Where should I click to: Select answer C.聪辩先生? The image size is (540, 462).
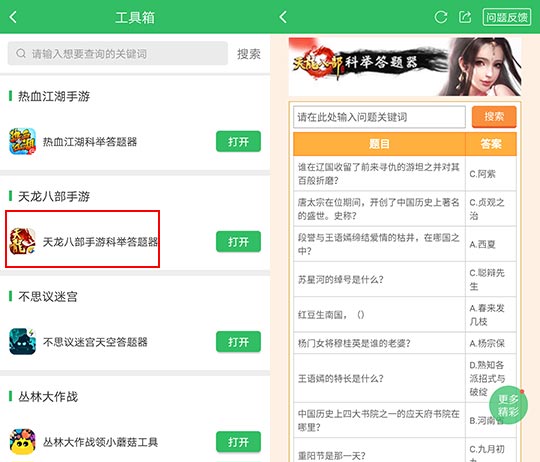(487, 280)
